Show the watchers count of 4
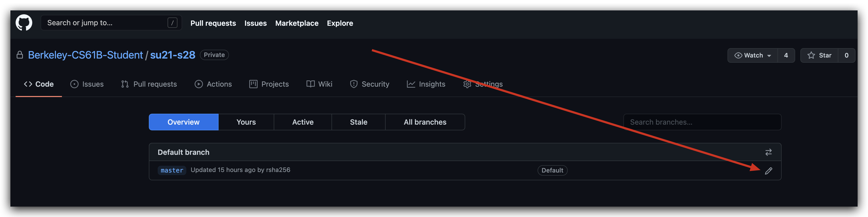Image resolution: width=868 pixels, height=217 pixels. 786,56
